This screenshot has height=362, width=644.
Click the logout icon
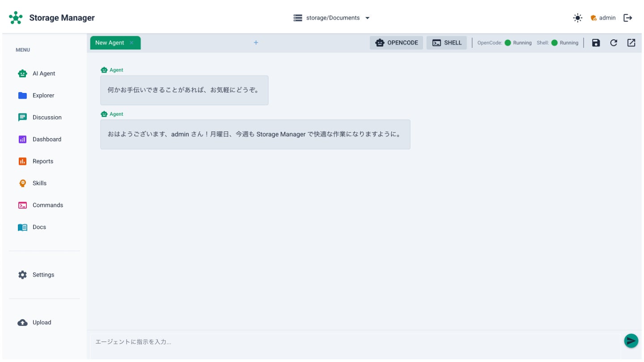[x=628, y=18]
